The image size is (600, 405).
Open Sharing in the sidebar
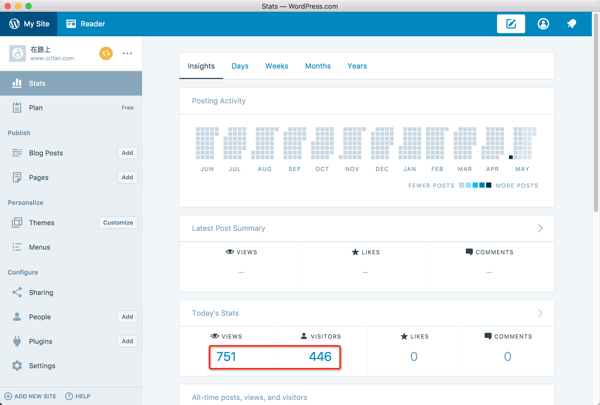tap(41, 292)
